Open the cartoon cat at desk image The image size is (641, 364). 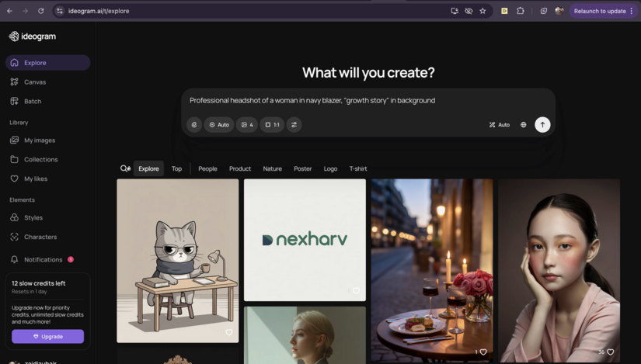pos(177,261)
